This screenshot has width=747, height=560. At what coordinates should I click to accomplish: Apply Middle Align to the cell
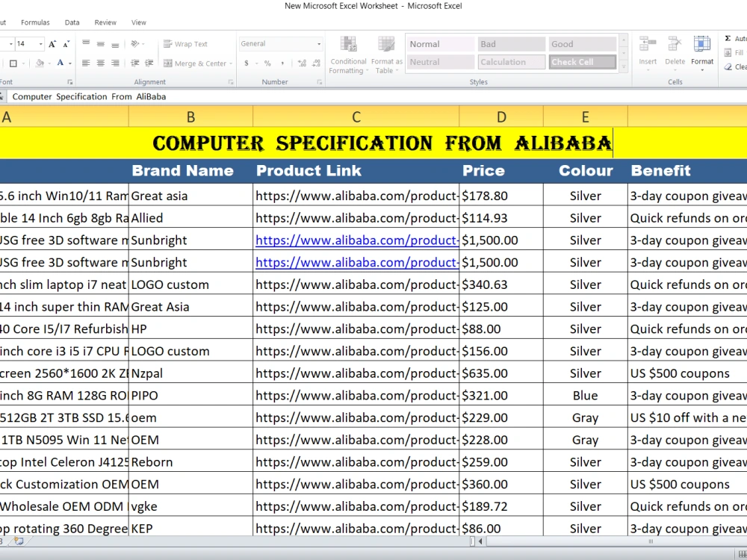[x=101, y=44]
